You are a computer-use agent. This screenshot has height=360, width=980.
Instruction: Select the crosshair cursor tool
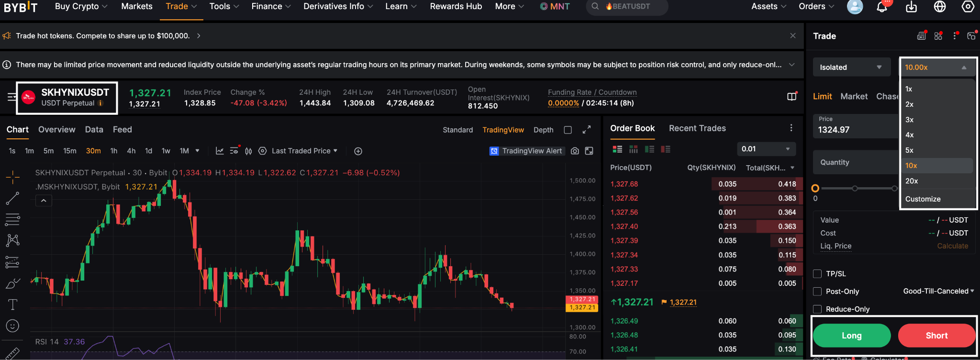(13, 177)
